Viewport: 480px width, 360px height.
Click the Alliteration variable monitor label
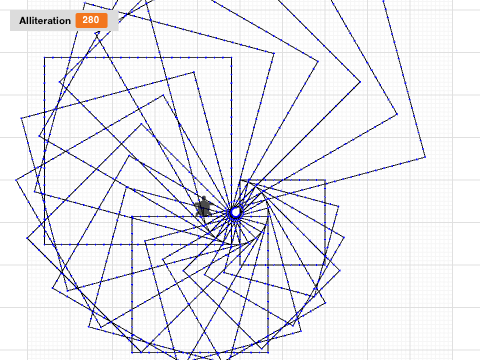pos(45,21)
